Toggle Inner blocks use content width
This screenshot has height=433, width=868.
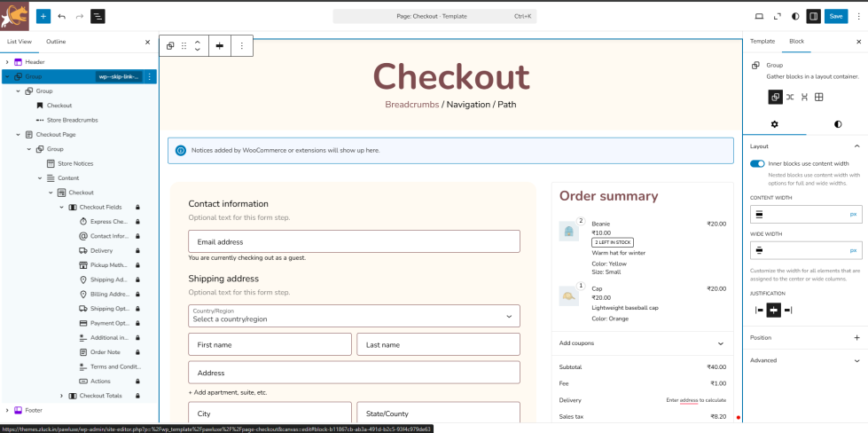click(757, 164)
